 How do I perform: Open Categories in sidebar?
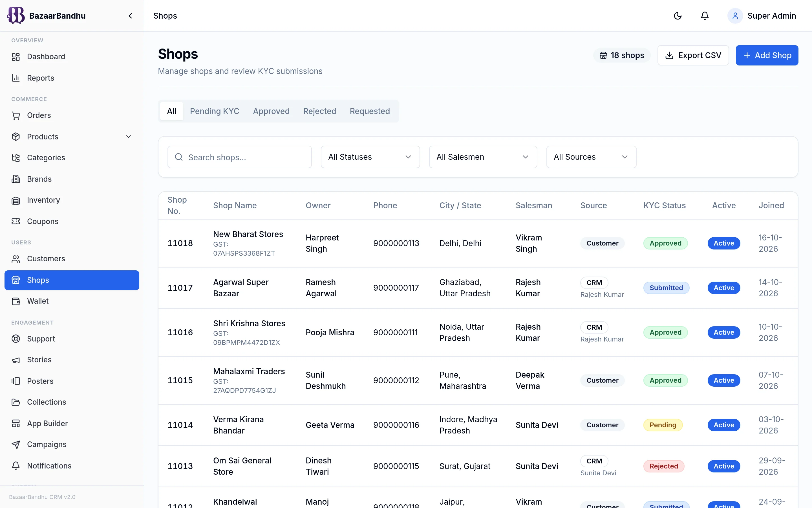click(x=72, y=157)
